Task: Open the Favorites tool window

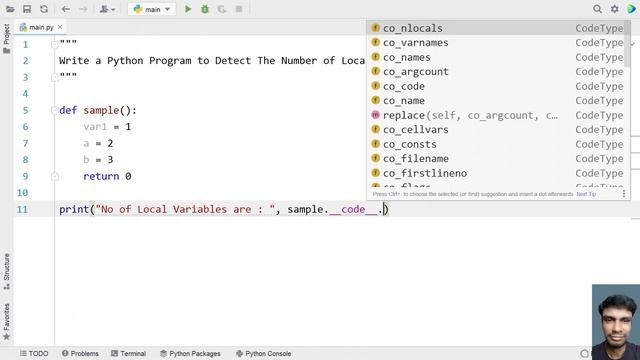Action: [x=7, y=322]
